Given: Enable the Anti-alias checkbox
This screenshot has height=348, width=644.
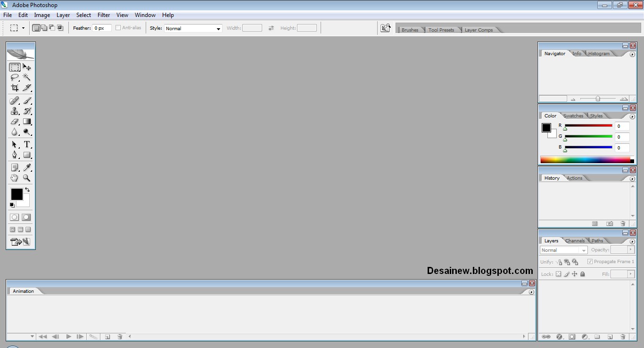Looking at the screenshot, I should tap(118, 28).
